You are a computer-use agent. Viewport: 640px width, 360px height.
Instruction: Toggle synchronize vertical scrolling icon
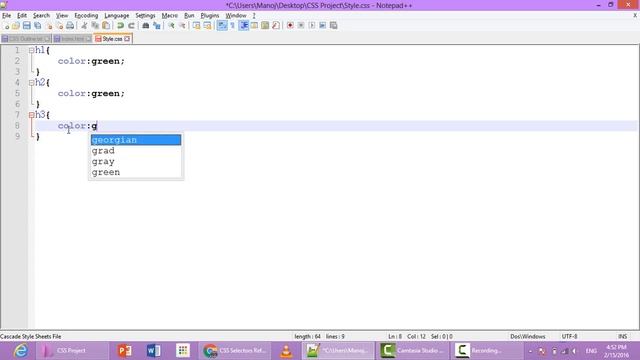click(196, 26)
